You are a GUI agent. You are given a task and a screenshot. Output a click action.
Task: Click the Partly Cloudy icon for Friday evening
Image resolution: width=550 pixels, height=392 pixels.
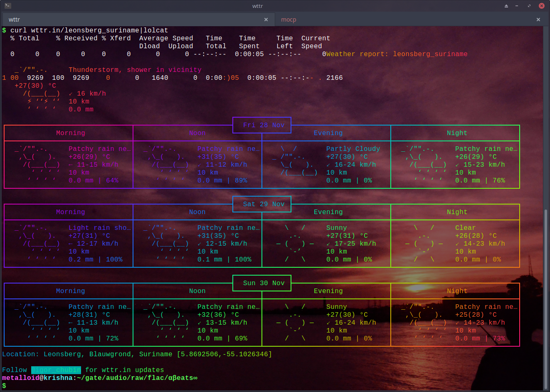click(x=296, y=161)
